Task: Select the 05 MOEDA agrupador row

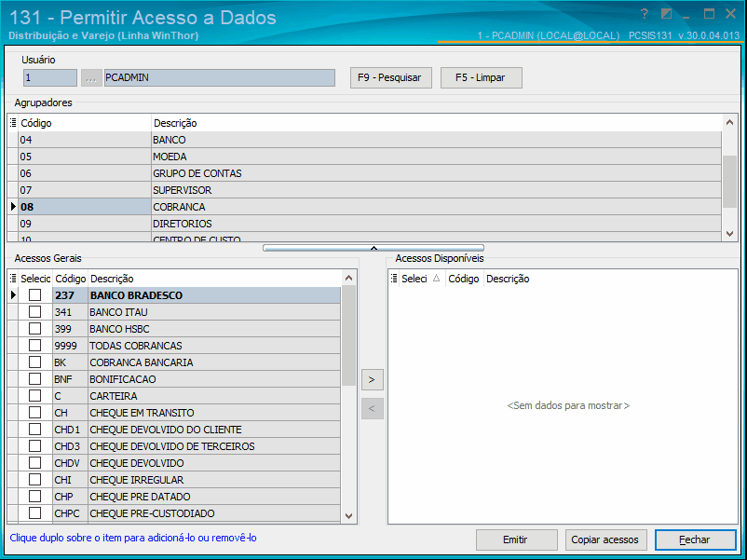Action: (364, 157)
